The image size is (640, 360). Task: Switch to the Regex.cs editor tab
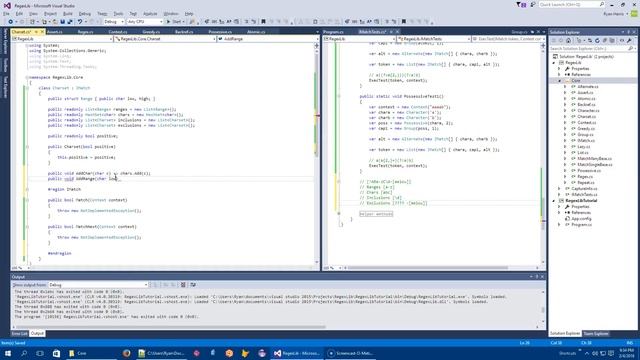click(85, 31)
